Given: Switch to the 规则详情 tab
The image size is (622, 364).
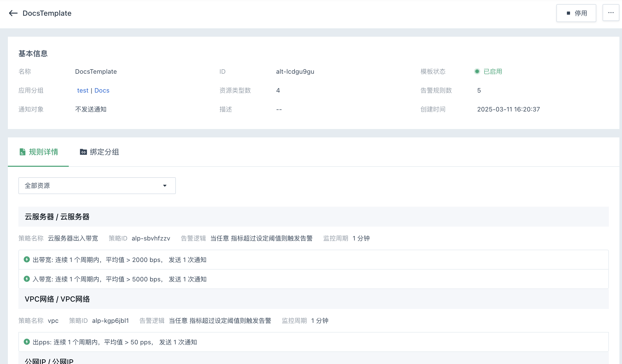Looking at the screenshot, I should (x=38, y=152).
